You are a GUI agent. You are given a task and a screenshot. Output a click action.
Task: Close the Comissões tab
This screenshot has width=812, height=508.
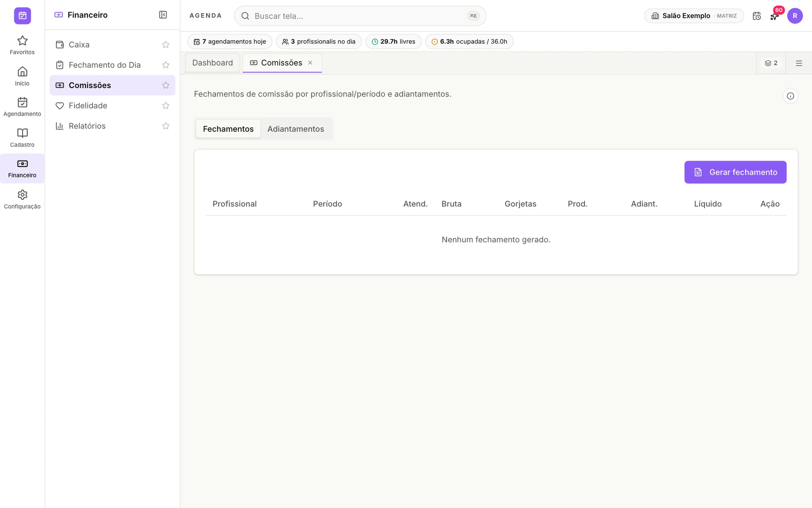(x=310, y=63)
